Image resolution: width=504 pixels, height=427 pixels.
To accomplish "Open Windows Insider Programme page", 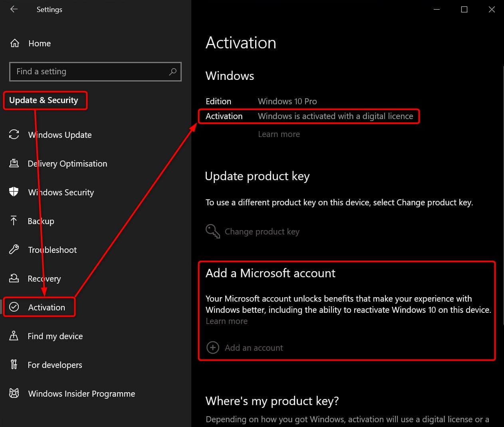I will [x=81, y=394].
